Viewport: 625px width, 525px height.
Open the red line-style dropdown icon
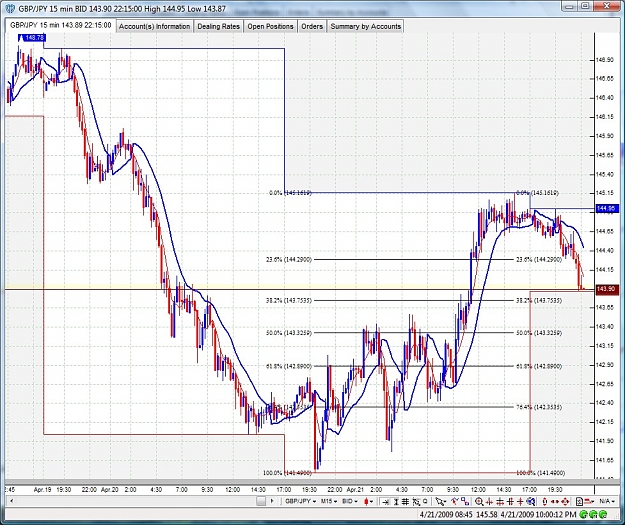tap(589, 501)
